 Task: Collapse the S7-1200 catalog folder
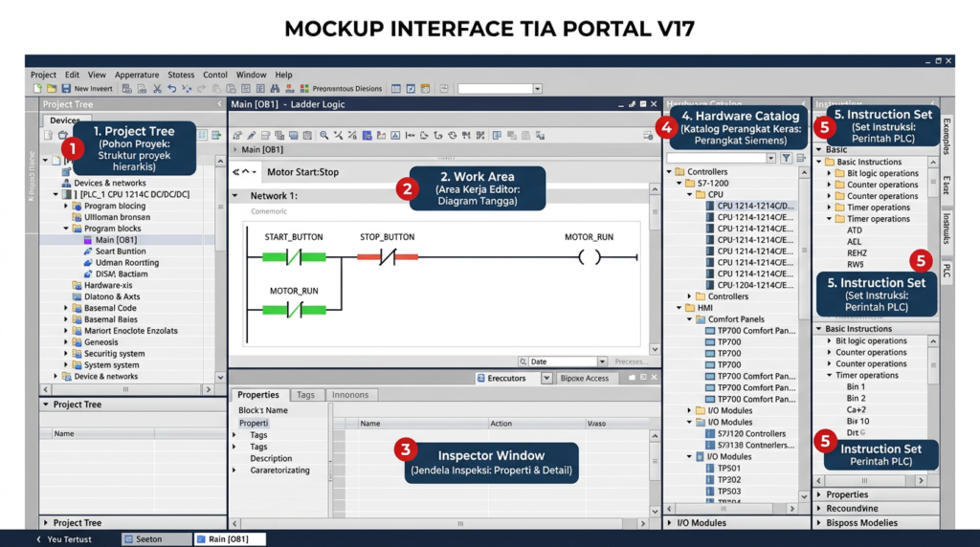[679, 183]
